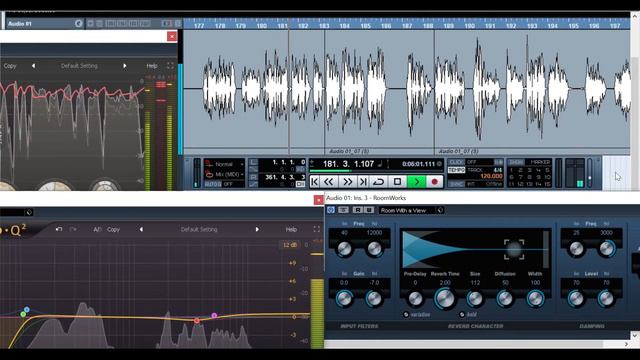
Task: Open Default Setting preset menu in compressor
Action: click(x=79, y=66)
